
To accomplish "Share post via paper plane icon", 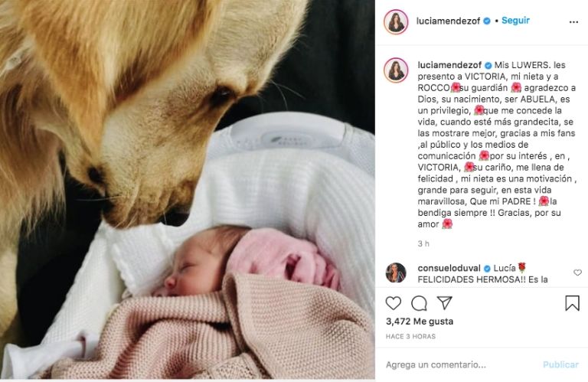I will tap(445, 302).
